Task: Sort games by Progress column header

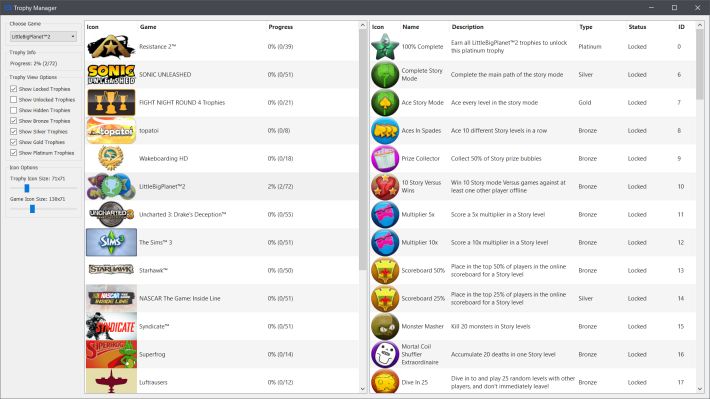Action: (281, 27)
